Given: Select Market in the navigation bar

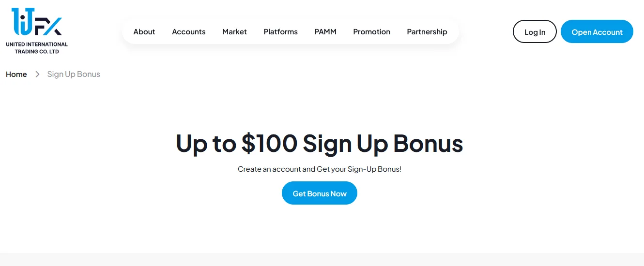Looking at the screenshot, I should click(234, 32).
